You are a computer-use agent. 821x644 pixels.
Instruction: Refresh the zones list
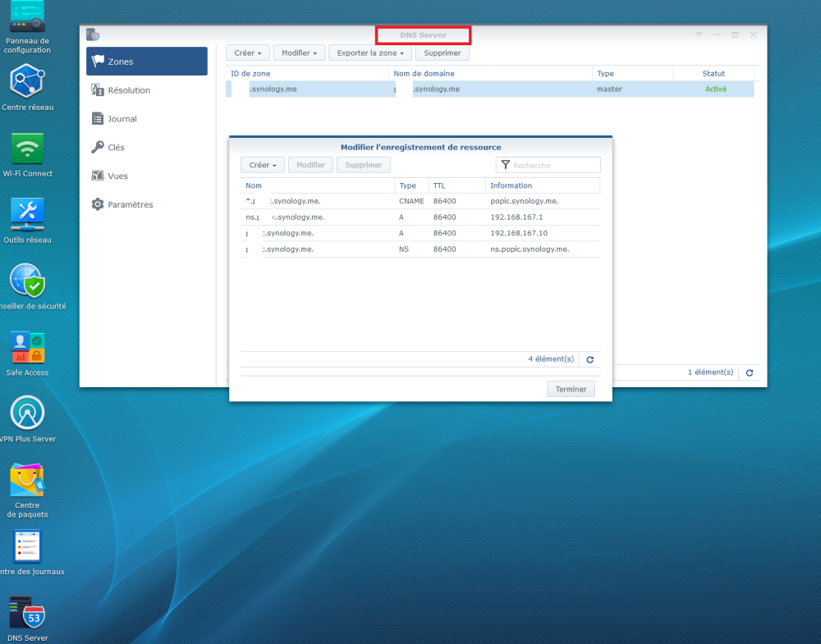coord(749,372)
